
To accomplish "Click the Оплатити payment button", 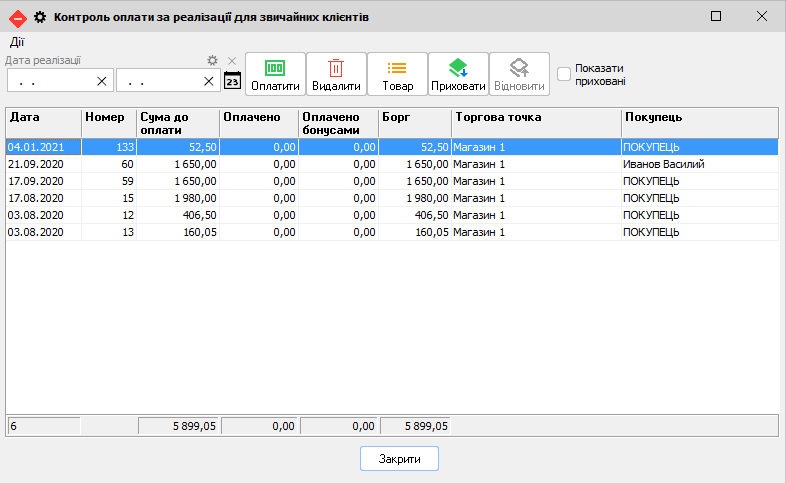I will pyautogui.click(x=275, y=75).
